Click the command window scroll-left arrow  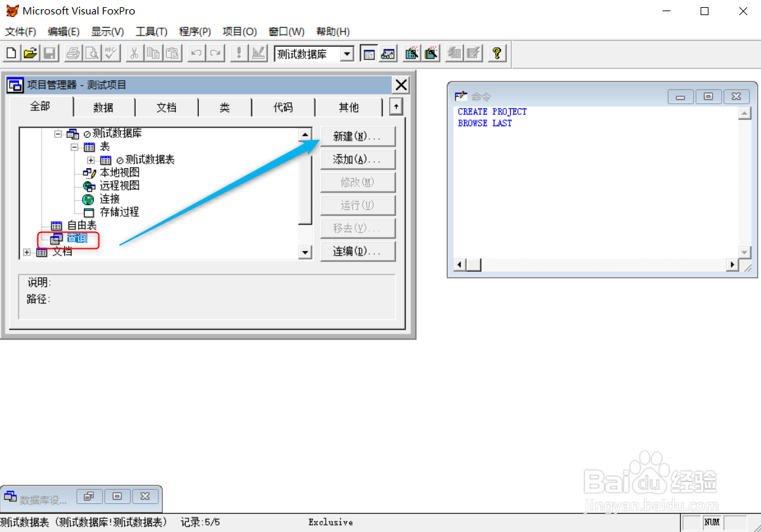[x=460, y=265]
